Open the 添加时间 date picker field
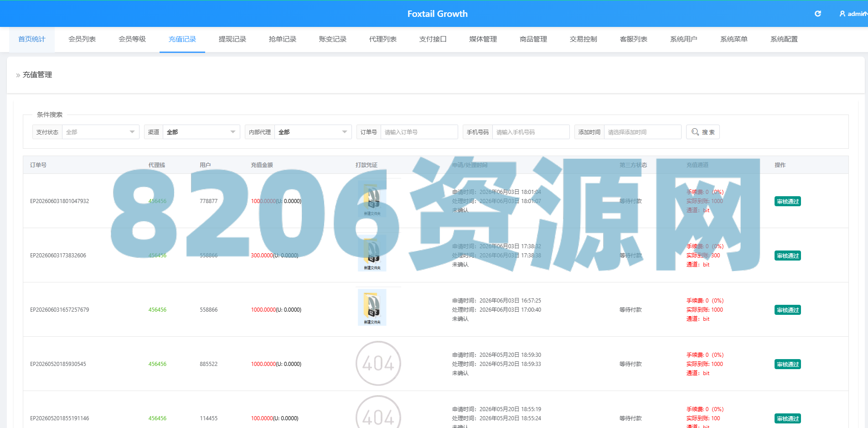 pyautogui.click(x=642, y=132)
